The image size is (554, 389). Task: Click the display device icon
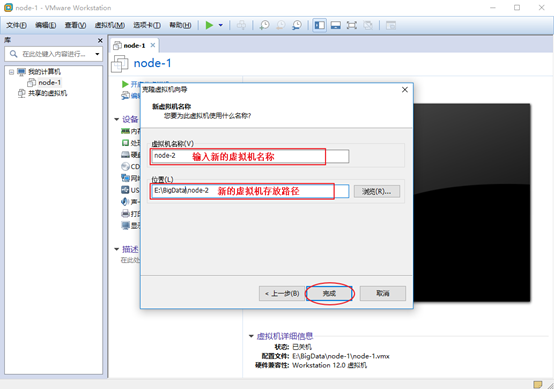125,225
